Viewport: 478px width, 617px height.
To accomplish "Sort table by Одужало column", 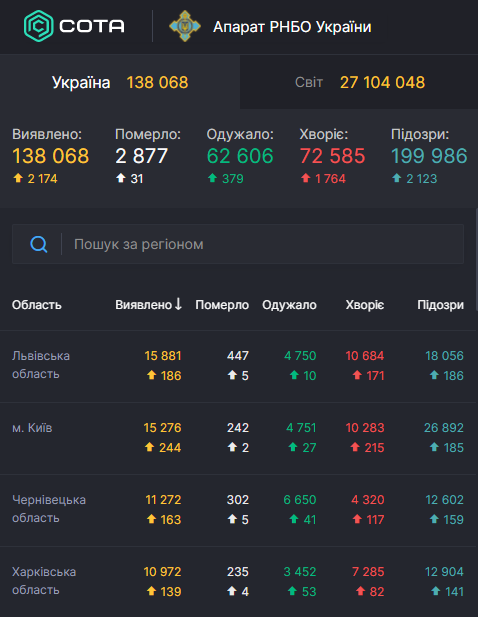I will [289, 305].
